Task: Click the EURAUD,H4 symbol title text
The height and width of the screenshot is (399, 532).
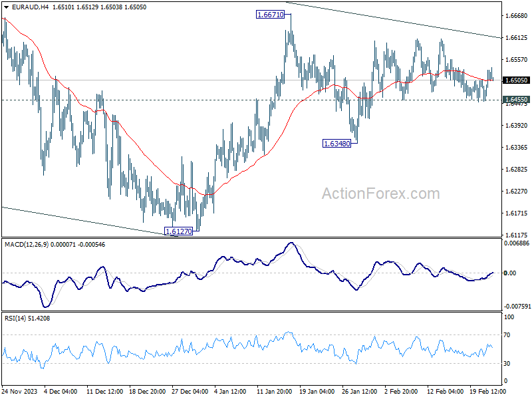Action: [30, 7]
